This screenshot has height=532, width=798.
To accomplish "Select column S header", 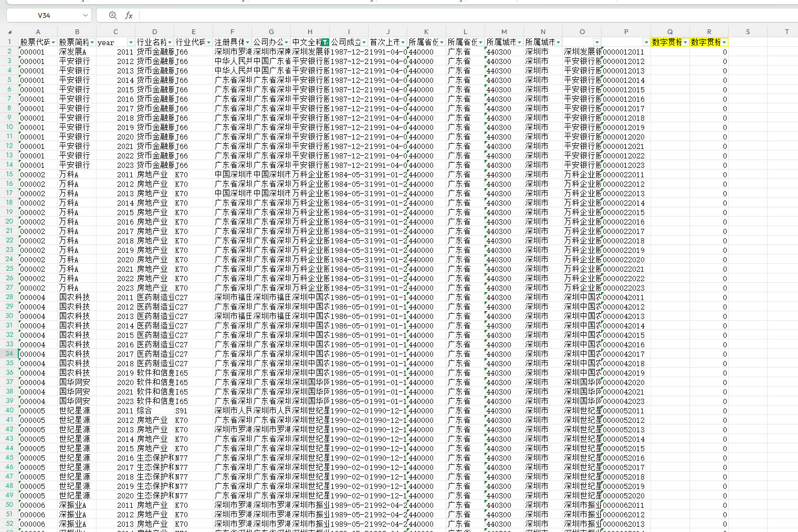I will click(748, 31).
